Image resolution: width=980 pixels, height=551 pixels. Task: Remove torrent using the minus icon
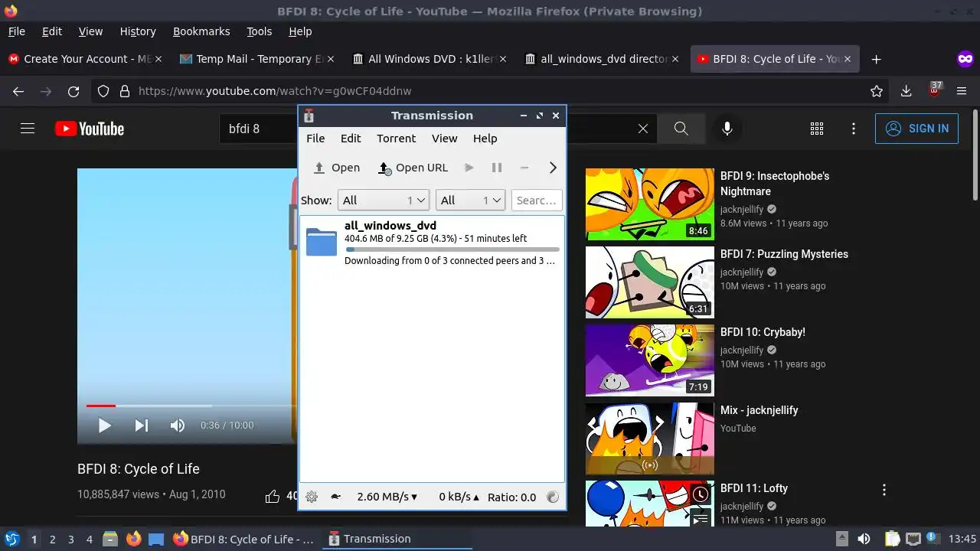click(524, 168)
